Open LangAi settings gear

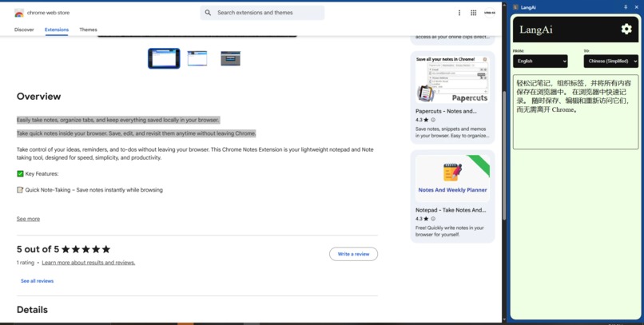[x=626, y=29]
